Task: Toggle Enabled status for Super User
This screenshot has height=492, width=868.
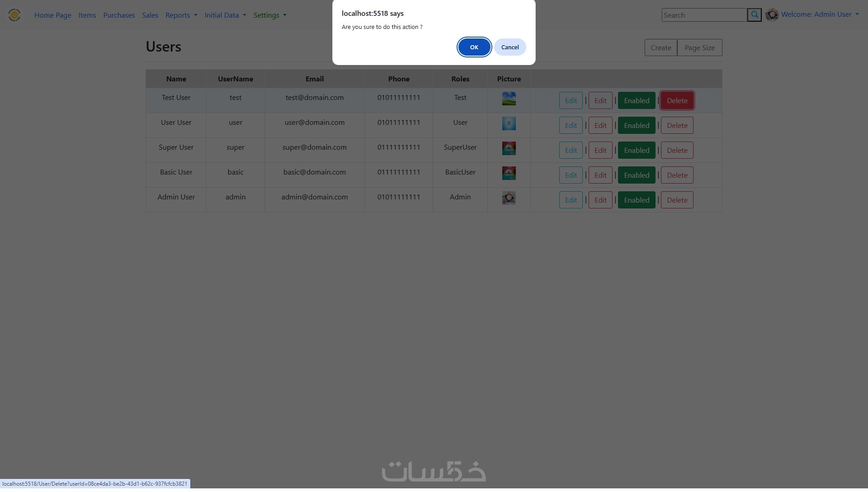Action: [x=636, y=150]
